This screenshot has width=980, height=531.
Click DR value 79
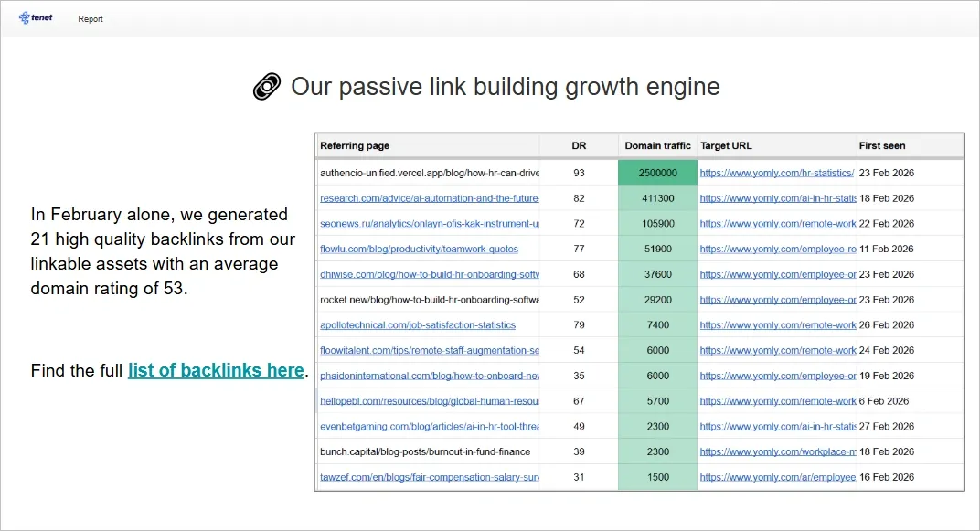coord(579,324)
